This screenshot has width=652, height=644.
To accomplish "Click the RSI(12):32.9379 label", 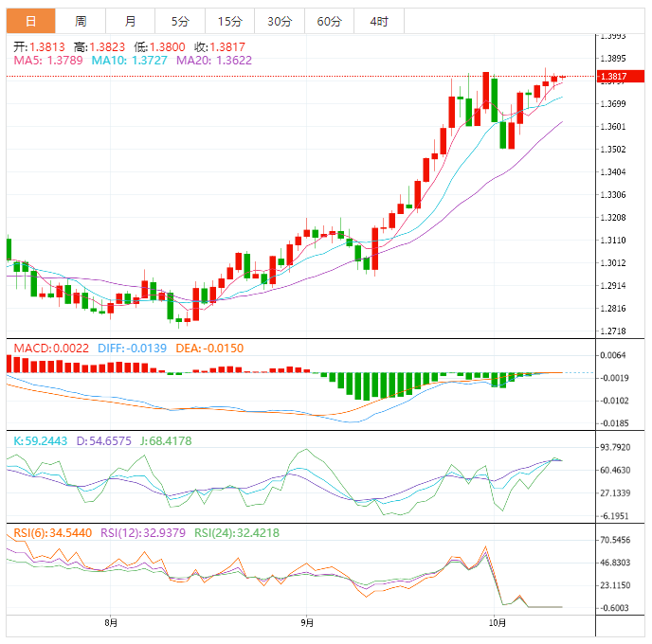I will (x=143, y=532).
